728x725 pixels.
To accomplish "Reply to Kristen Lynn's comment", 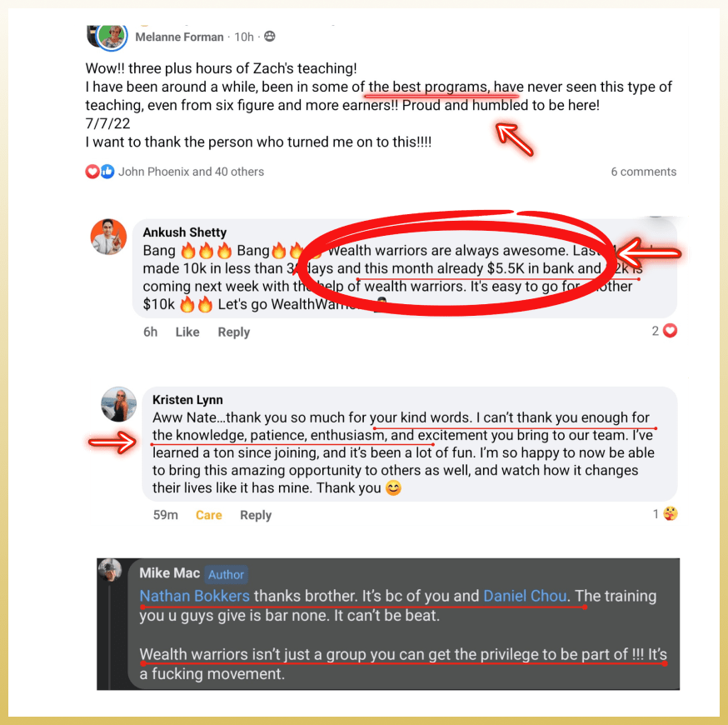I will click(256, 515).
